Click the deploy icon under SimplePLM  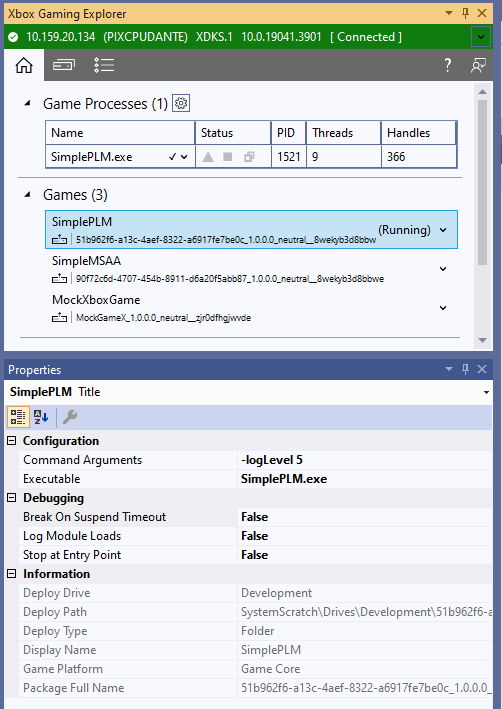(x=60, y=240)
